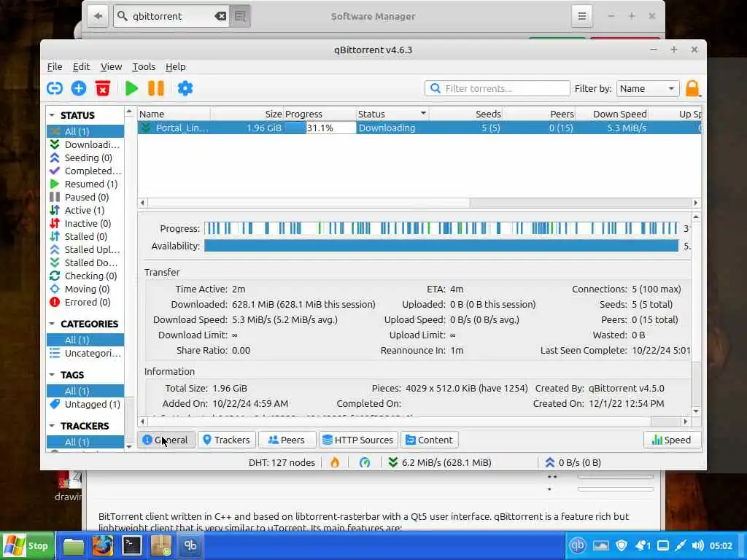This screenshot has width=747, height=560.
Task: Open the Edit menu
Action: pos(82,66)
